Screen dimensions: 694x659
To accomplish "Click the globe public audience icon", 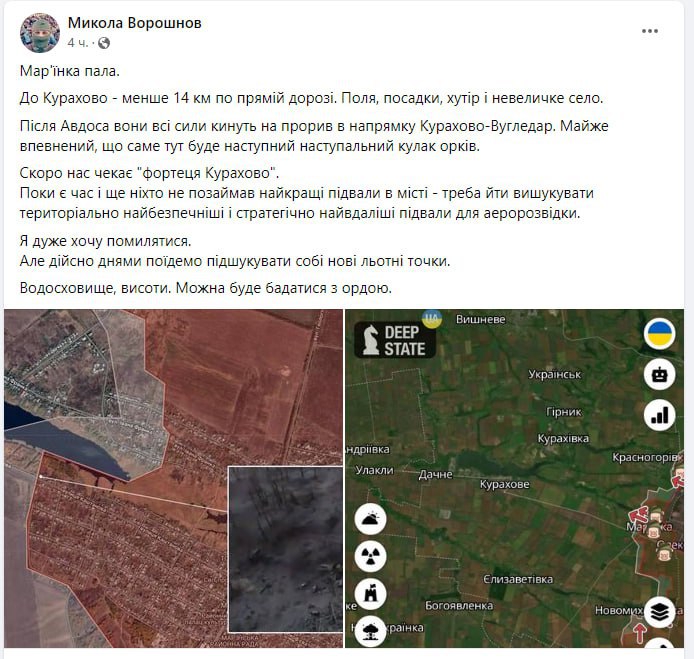I will (104, 43).
